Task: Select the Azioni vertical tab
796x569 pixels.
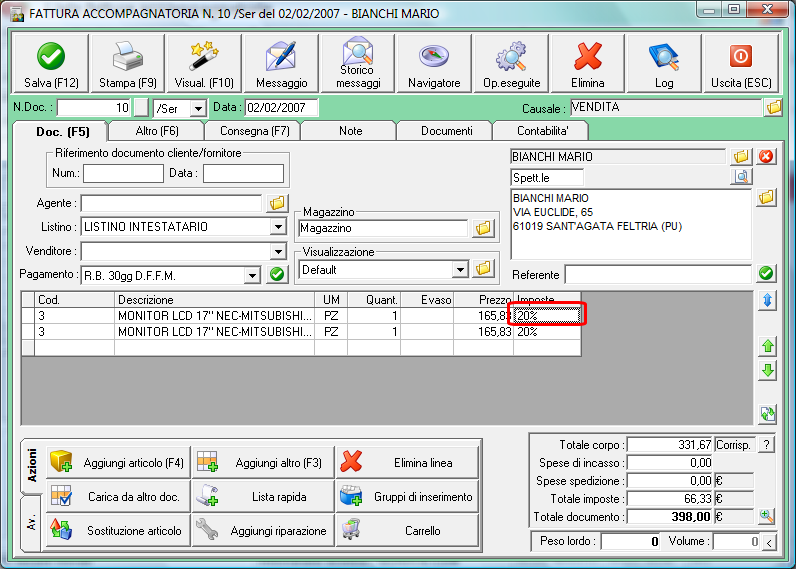Action: [32, 465]
